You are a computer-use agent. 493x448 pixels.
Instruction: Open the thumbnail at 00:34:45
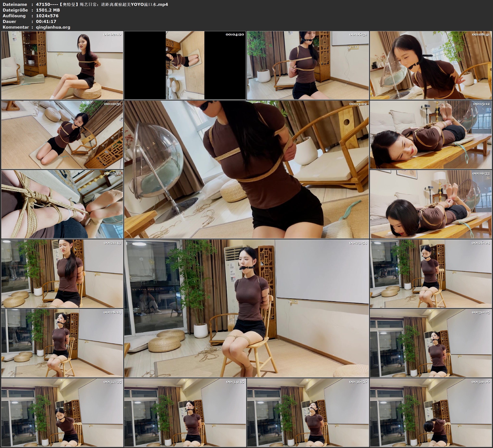185,412
